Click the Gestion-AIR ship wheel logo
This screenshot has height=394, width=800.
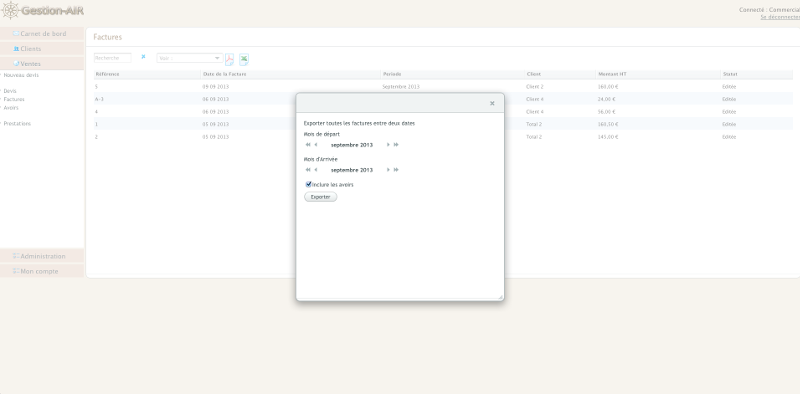tap(10, 10)
